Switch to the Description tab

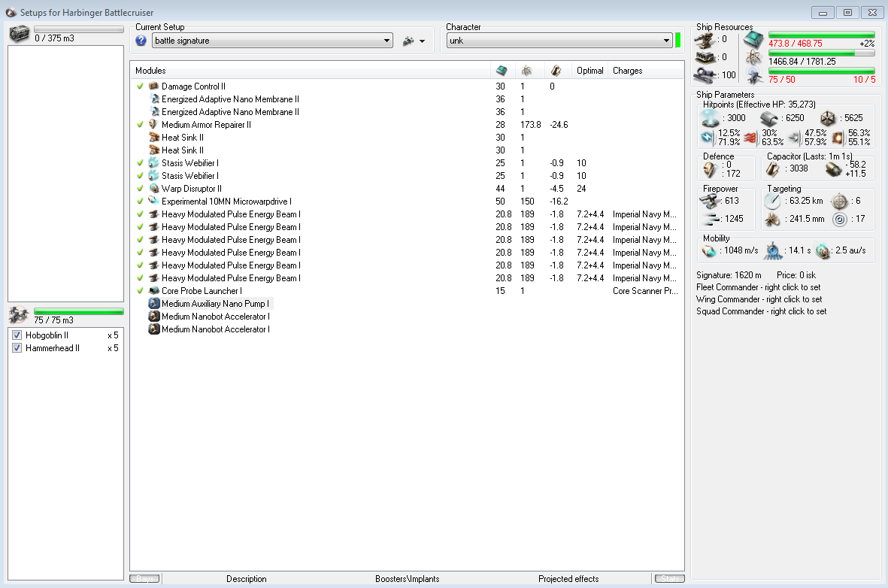point(247,579)
